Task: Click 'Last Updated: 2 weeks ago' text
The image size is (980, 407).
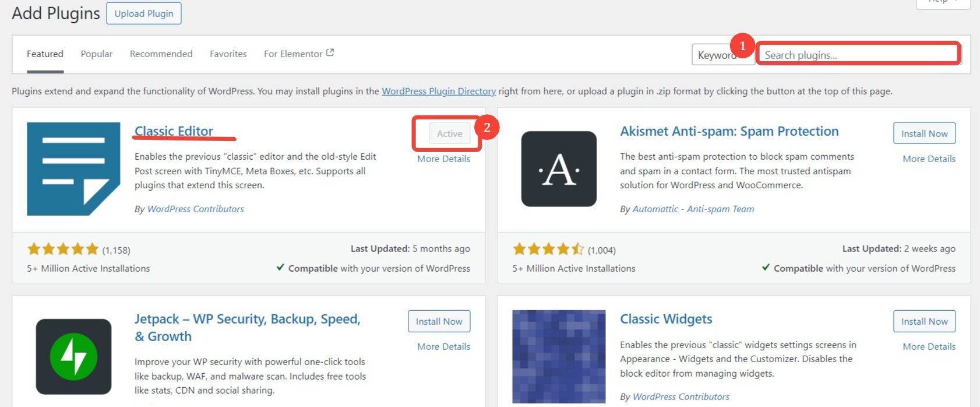Action: pos(899,248)
